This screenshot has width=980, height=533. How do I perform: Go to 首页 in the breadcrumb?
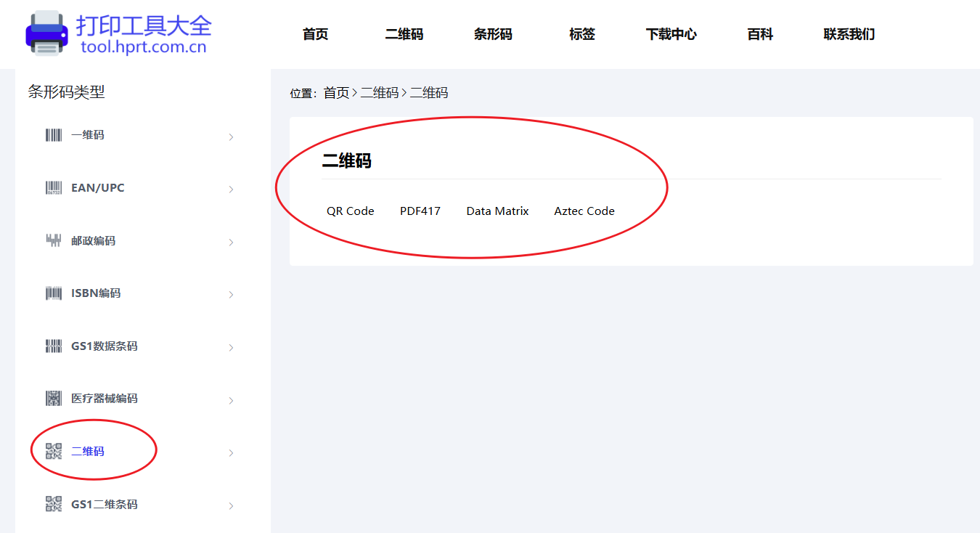tap(336, 93)
